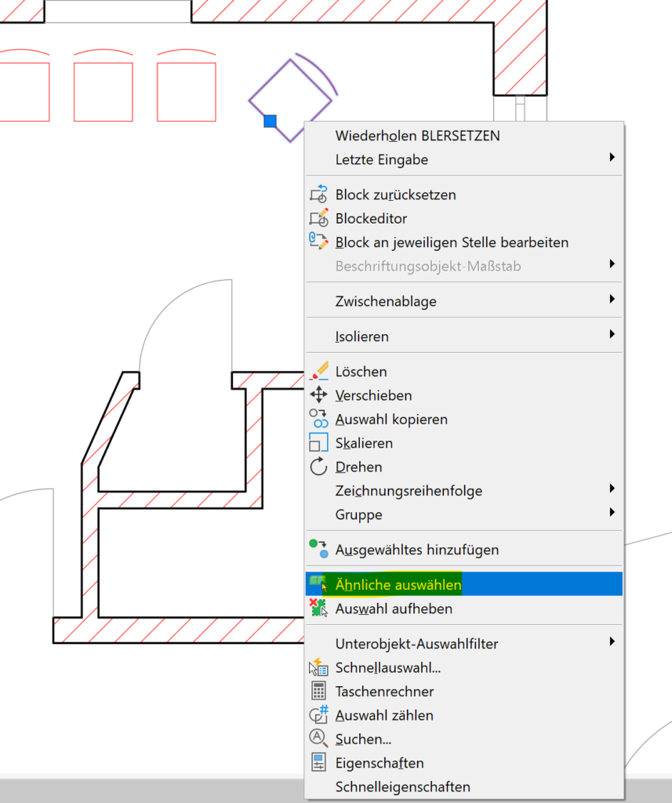Open the Letzte Eingabe entry
Image resolution: width=672 pixels, height=803 pixels.
[x=464, y=159]
